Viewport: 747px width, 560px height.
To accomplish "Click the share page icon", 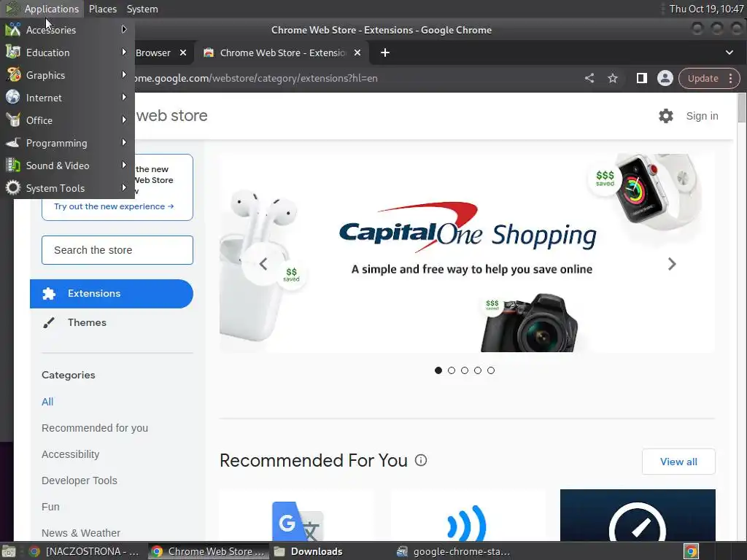I will (589, 78).
